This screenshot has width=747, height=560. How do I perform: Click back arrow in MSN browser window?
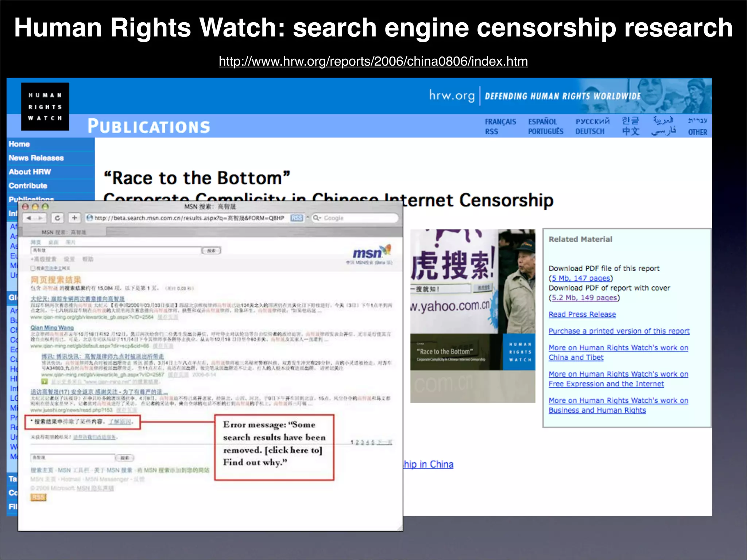coord(29,218)
